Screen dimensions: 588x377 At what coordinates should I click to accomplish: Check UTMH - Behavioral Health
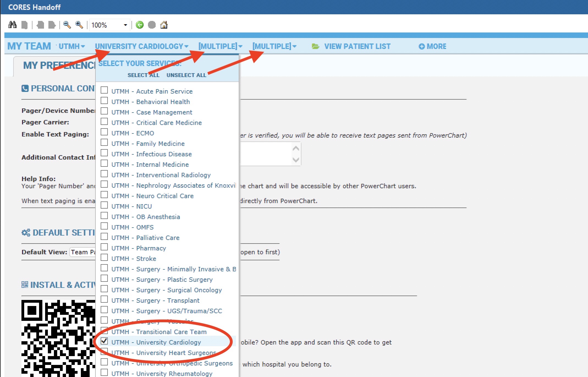[x=104, y=101]
